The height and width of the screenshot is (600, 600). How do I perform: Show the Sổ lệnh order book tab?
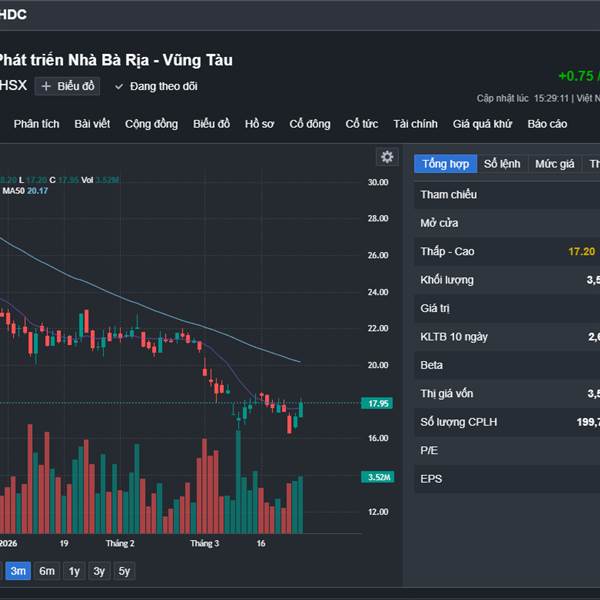pos(502,164)
